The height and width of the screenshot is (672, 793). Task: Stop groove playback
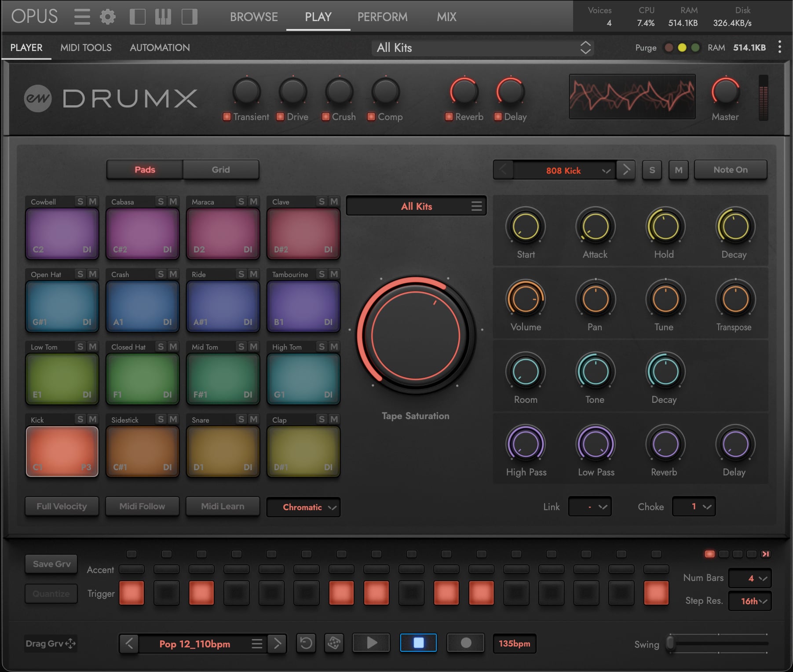pos(418,643)
